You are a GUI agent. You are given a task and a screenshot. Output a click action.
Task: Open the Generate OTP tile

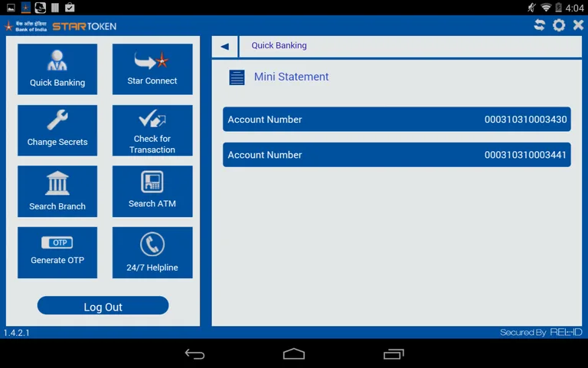57,252
